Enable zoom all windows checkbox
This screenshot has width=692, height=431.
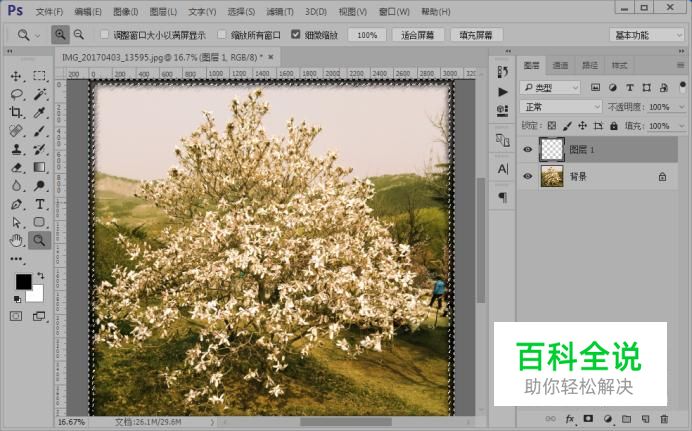pos(222,34)
